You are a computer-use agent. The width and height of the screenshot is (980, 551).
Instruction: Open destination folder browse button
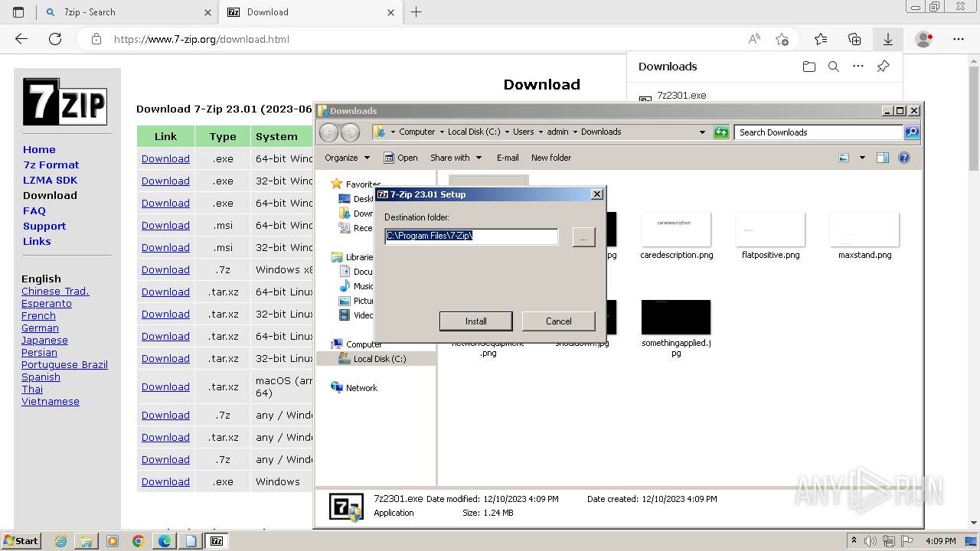coord(583,237)
